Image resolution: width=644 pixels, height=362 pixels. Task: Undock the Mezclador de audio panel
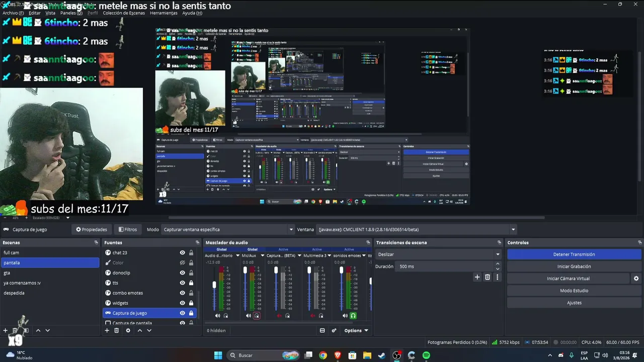coord(368,242)
